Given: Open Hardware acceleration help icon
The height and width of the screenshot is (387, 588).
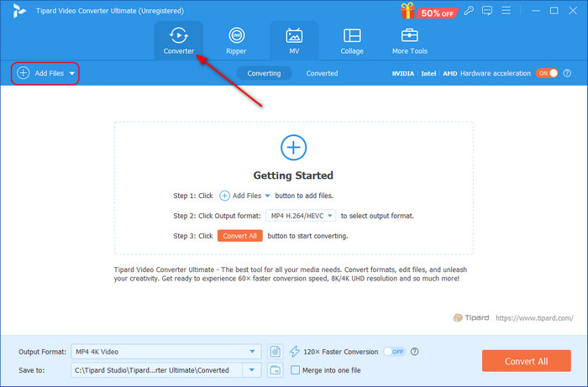Looking at the screenshot, I should (567, 73).
